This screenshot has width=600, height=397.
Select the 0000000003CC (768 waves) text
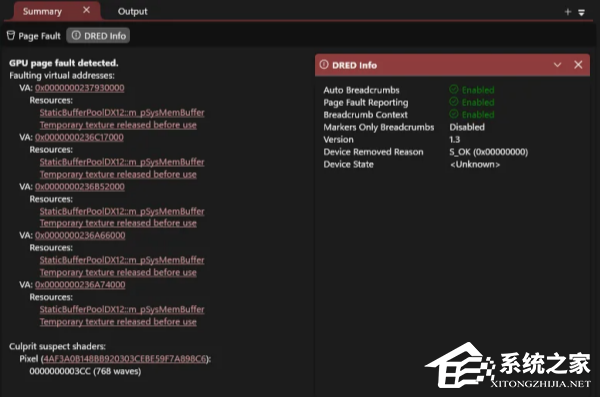click(85, 371)
